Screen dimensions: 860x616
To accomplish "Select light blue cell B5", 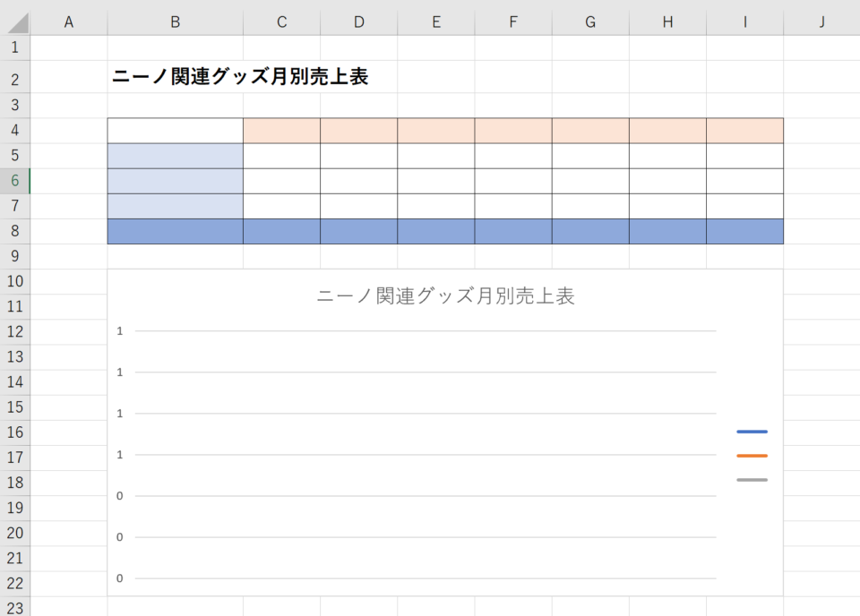I will click(175, 156).
